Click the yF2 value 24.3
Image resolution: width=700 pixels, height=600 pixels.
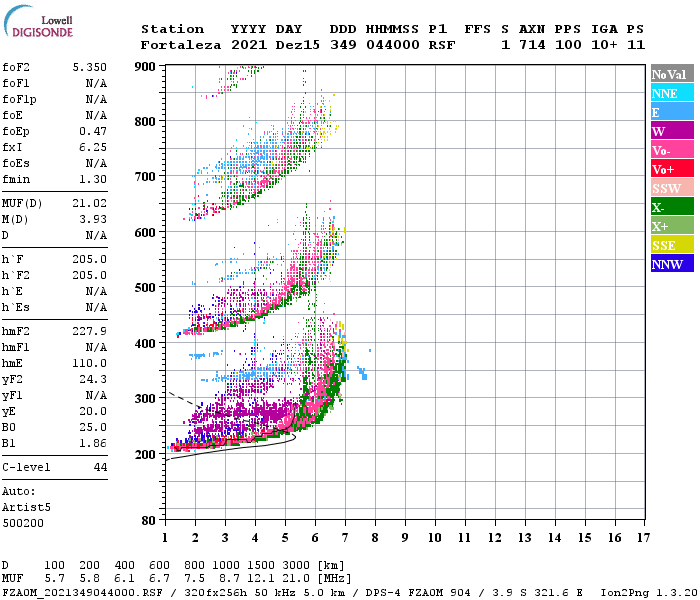coord(93,379)
